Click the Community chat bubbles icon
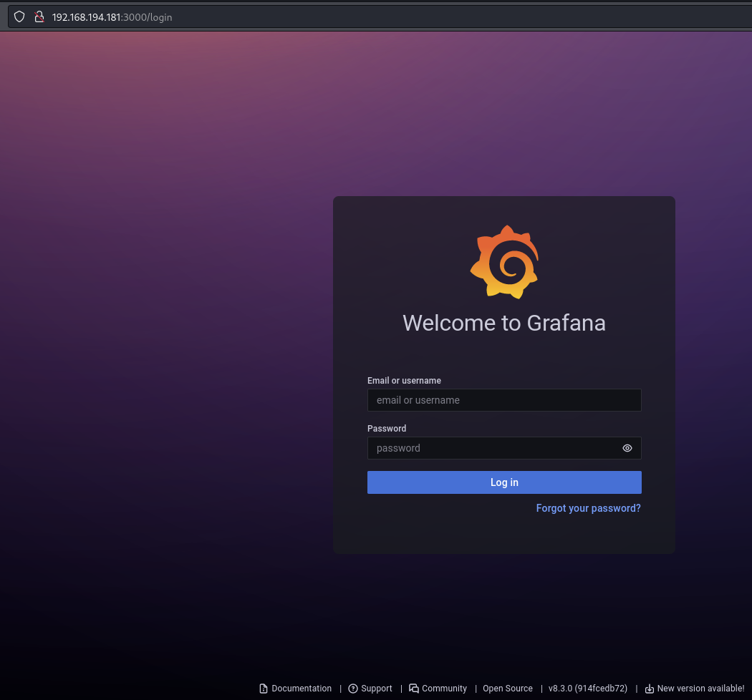 coord(414,689)
